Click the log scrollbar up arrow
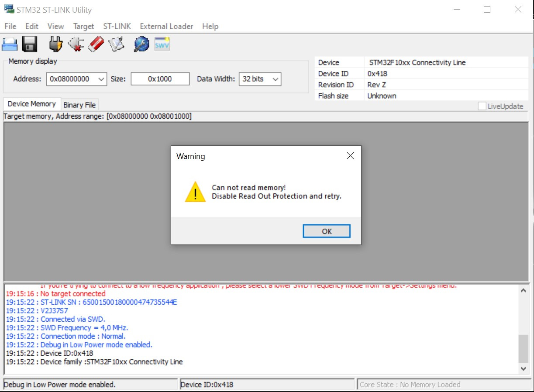The image size is (534, 392). [524, 290]
